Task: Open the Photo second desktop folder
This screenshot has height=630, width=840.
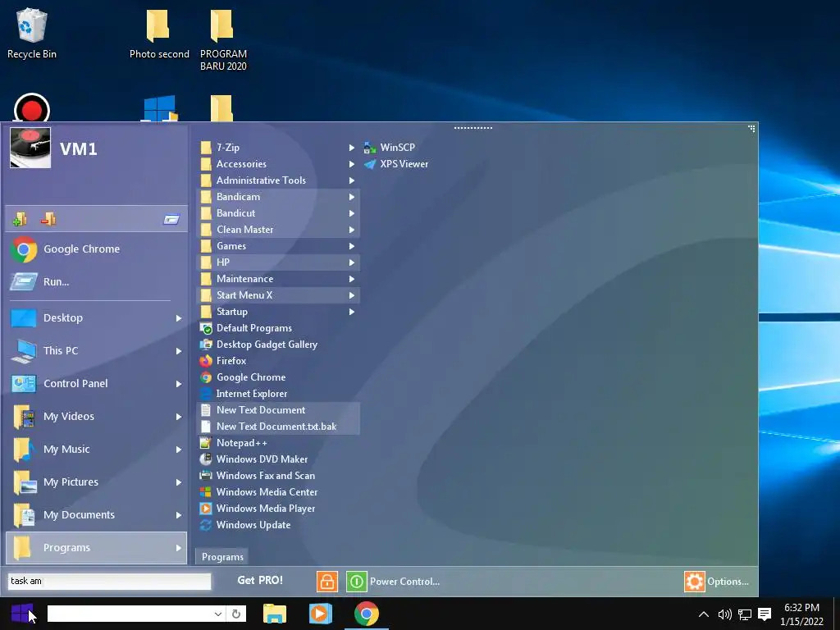Action: coord(159,34)
